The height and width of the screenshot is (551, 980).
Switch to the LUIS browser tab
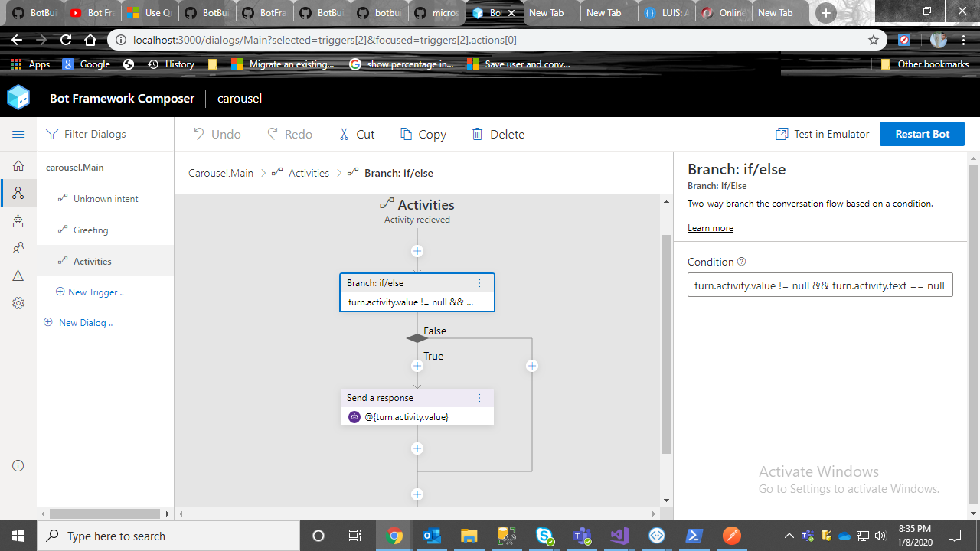click(x=666, y=13)
